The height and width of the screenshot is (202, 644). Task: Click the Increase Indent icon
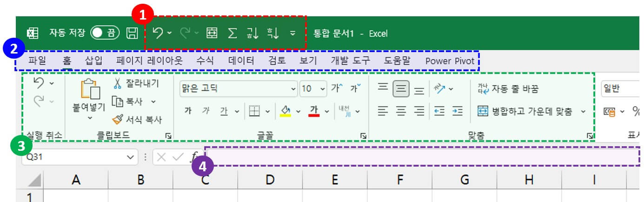[x=458, y=111]
